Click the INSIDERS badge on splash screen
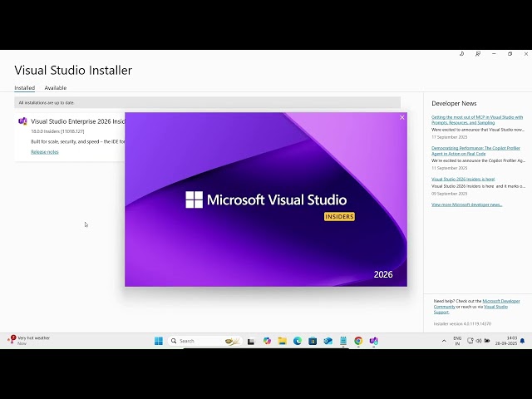 339,216
